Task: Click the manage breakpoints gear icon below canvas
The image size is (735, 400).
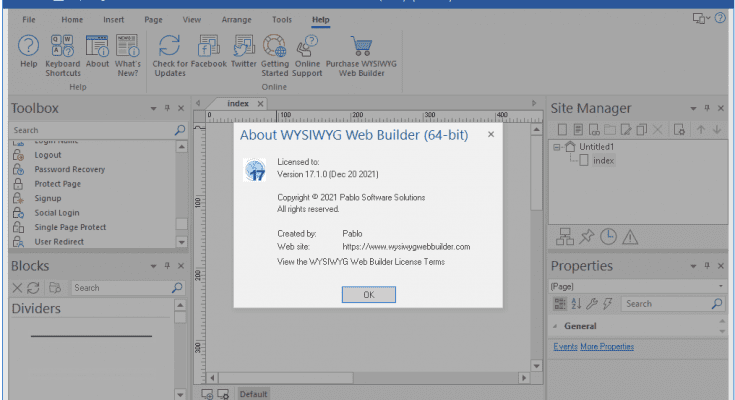Action: 223,394
